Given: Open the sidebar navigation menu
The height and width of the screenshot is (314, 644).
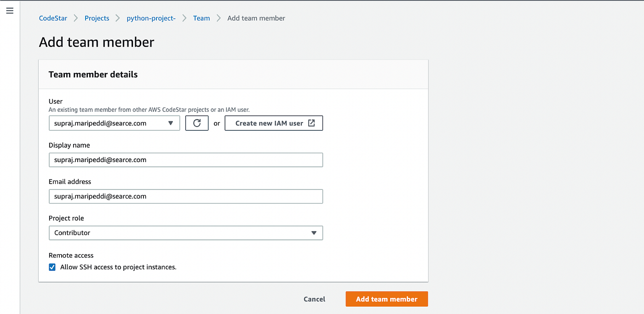Looking at the screenshot, I should (10, 10).
